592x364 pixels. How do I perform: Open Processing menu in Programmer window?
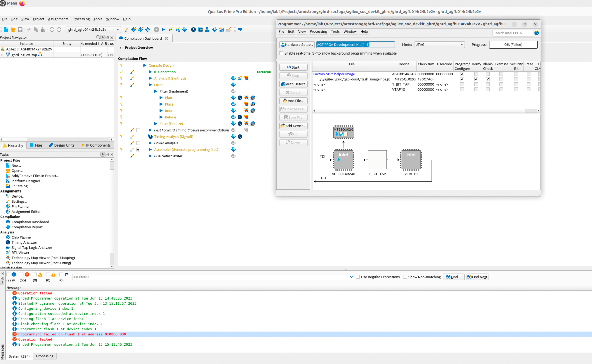tap(318, 32)
